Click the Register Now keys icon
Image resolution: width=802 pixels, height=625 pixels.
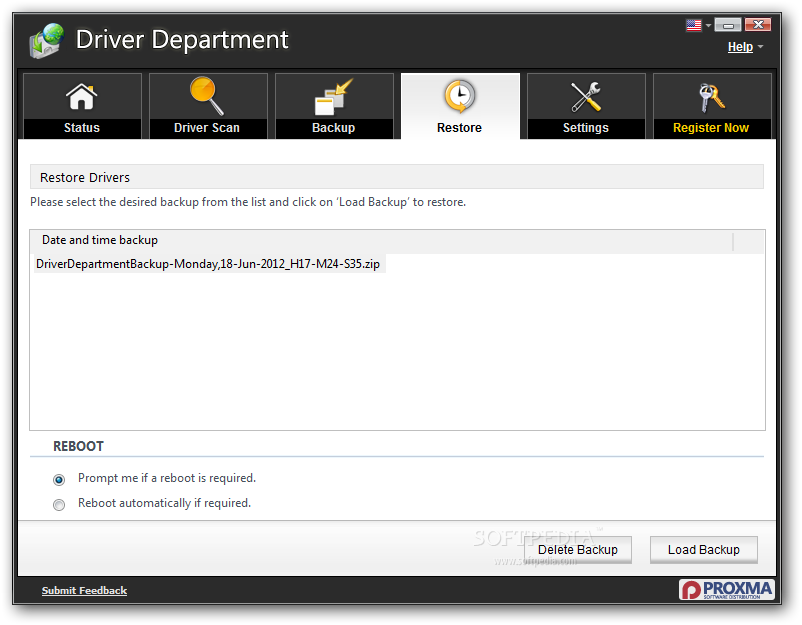tap(711, 97)
